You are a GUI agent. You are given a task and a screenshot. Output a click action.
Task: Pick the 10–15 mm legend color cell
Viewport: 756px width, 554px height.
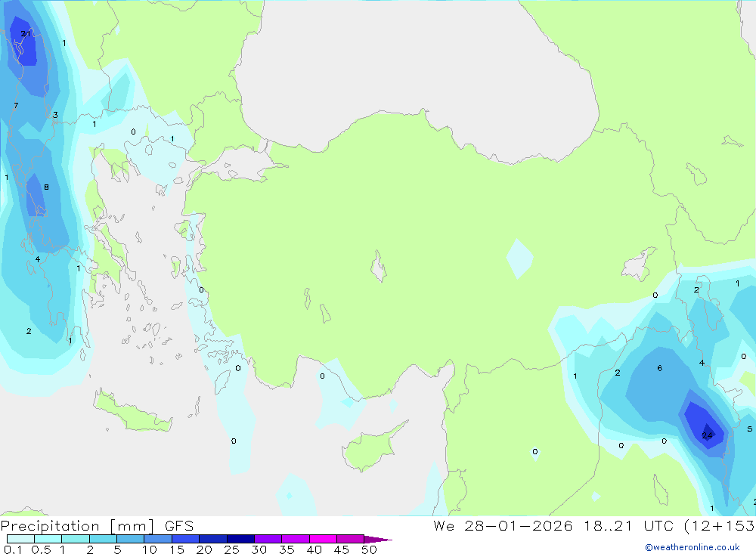pos(158,539)
